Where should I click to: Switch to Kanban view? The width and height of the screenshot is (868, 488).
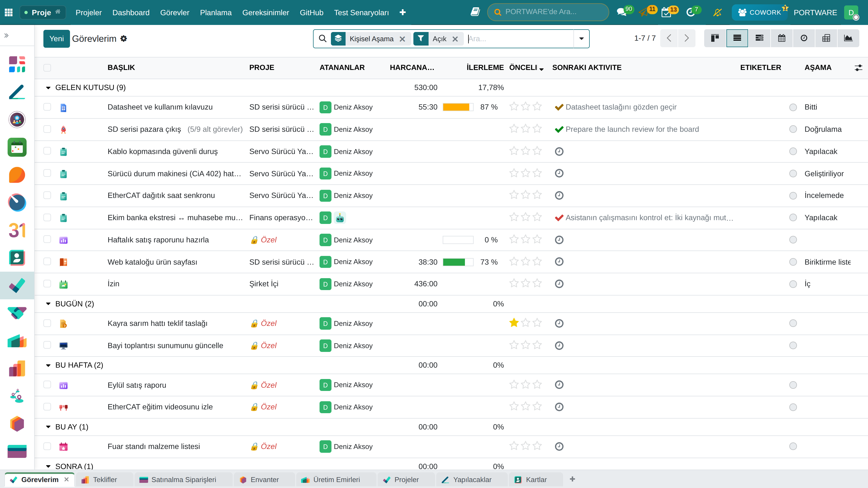pyautogui.click(x=715, y=38)
